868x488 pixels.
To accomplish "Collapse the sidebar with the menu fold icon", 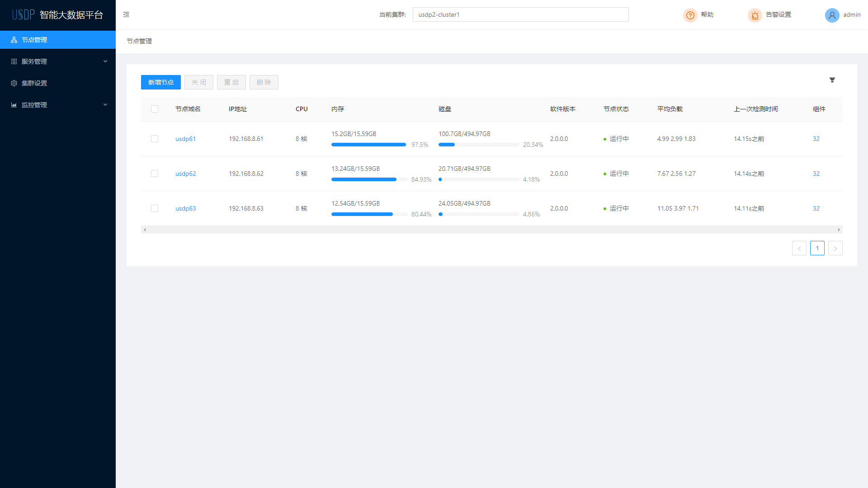I will 126,14.
